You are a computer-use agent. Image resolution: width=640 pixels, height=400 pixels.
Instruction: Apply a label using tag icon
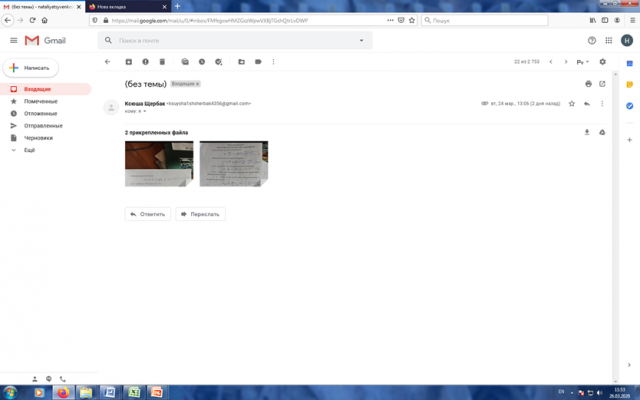coord(258,62)
